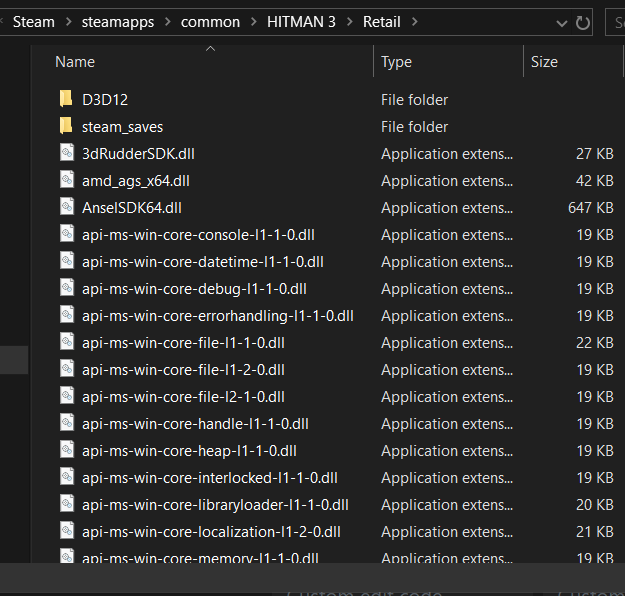Navigate to the common breadcrumb folder
The width and height of the screenshot is (625, 596).
210,22
